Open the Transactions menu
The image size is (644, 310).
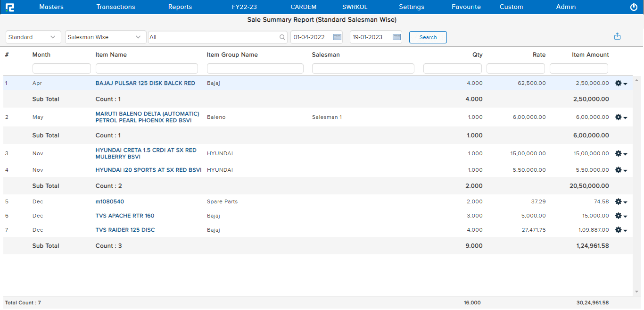(116, 7)
